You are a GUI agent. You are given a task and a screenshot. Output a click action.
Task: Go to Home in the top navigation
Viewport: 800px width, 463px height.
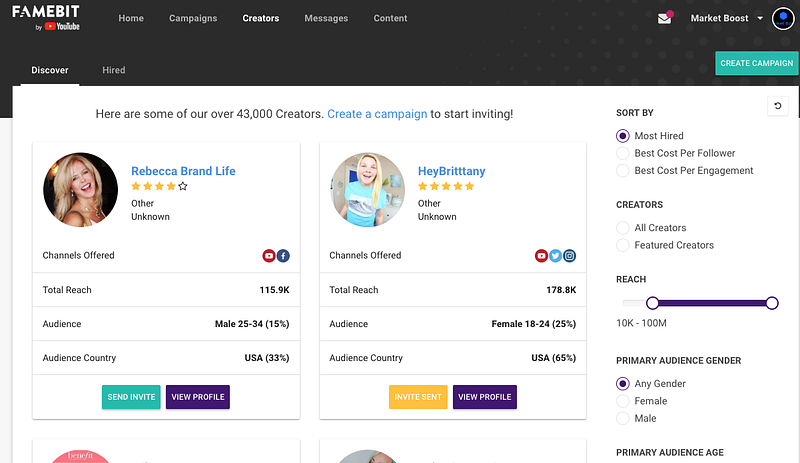tap(131, 18)
